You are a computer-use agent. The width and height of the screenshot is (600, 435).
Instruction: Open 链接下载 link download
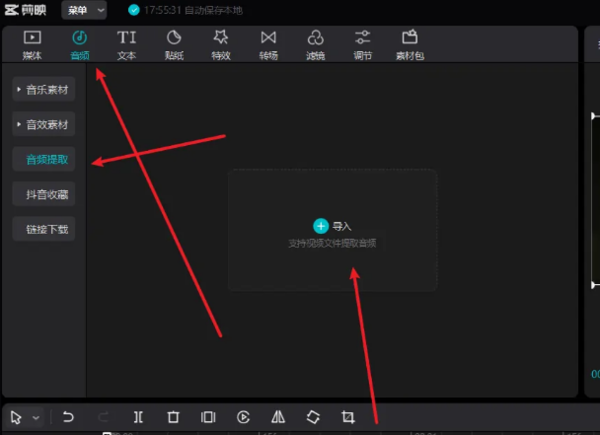point(44,229)
